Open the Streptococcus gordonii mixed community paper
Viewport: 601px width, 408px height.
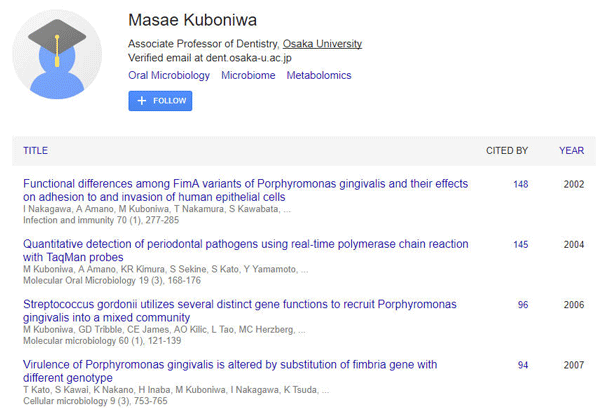240,311
